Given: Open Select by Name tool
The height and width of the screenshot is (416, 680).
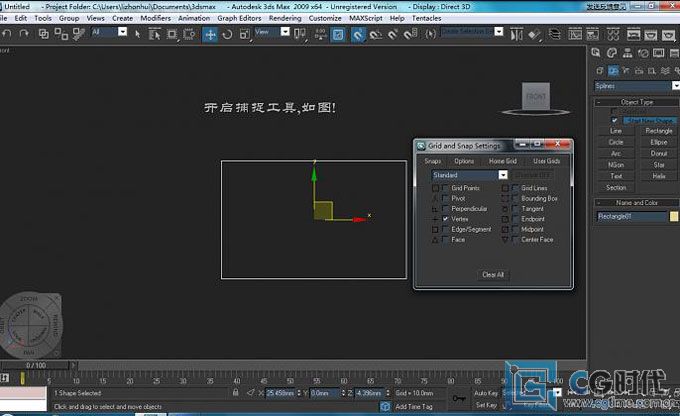Looking at the screenshot, I should 154,34.
